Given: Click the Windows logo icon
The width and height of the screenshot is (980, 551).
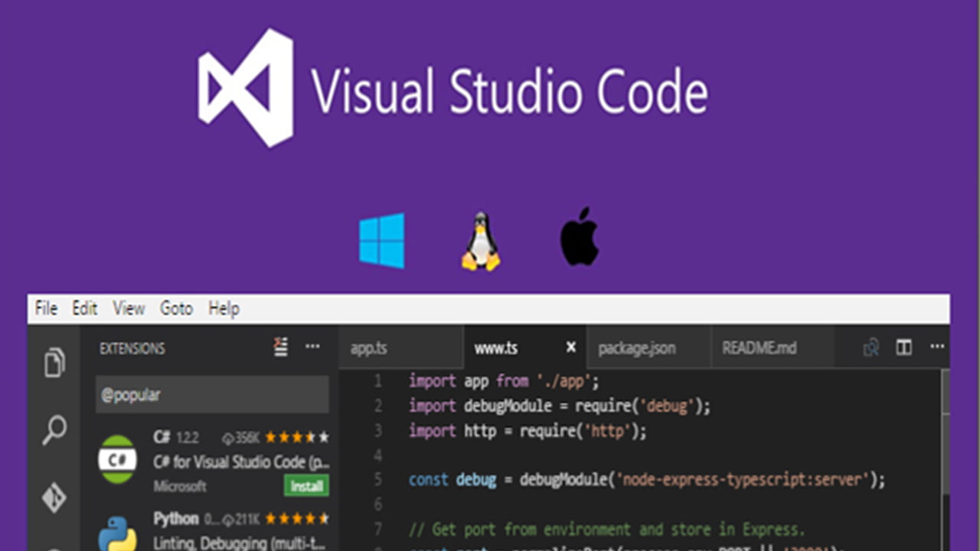Looking at the screenshot, I should 382,241.
